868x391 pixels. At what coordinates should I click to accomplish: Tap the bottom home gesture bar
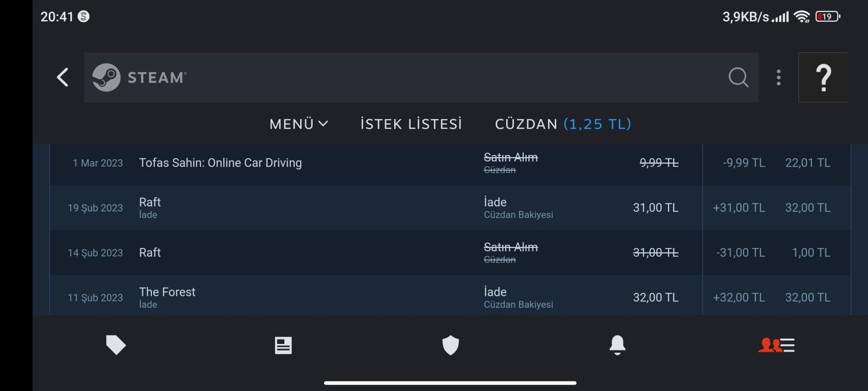(450, 383)
